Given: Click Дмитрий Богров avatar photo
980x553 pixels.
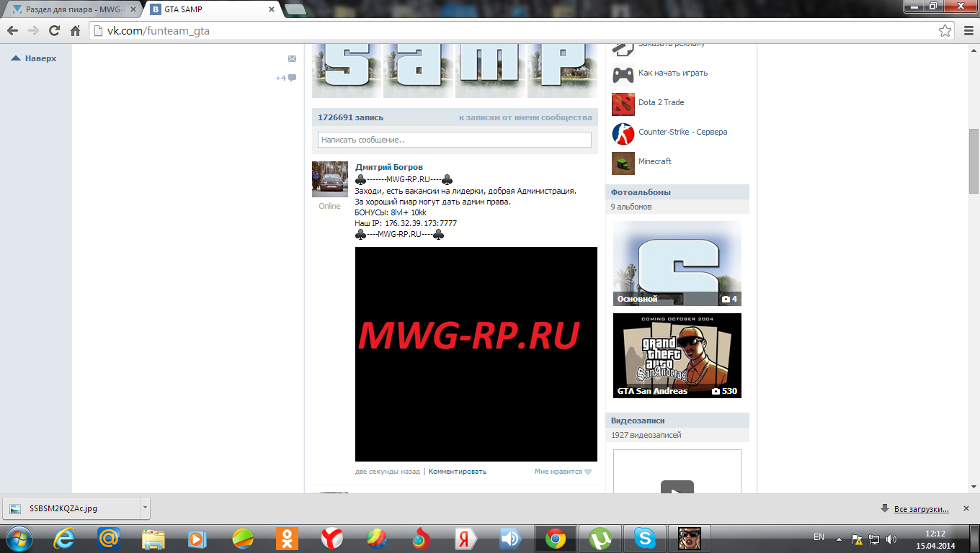Looking at the screenshot, I should pyautogui.click(x=330, y=179).
